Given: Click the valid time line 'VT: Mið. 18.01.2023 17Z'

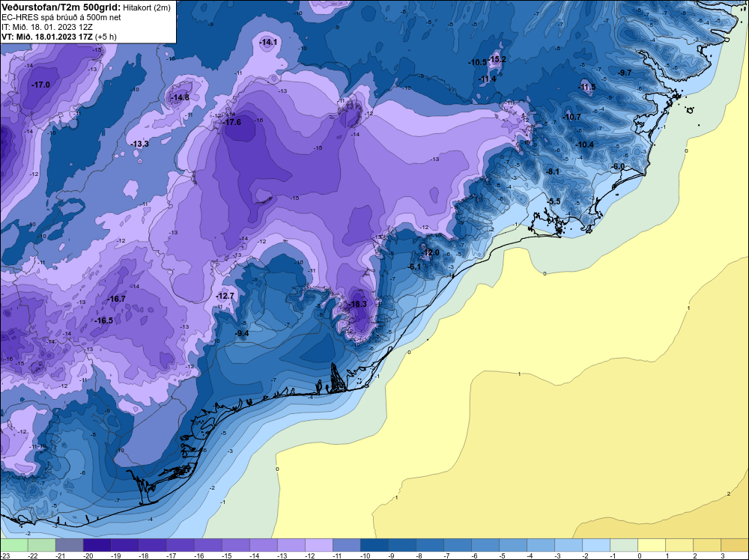Looking at the screenshot, I should 47,37.
